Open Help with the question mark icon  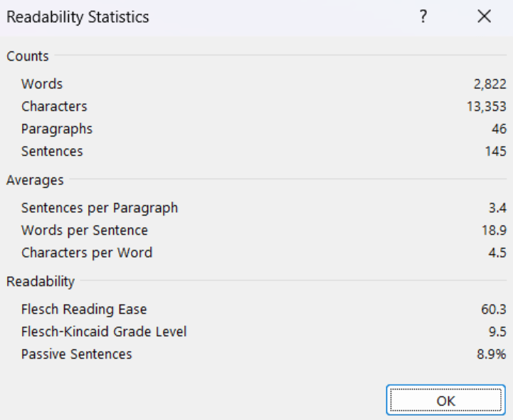pos(423,17)
